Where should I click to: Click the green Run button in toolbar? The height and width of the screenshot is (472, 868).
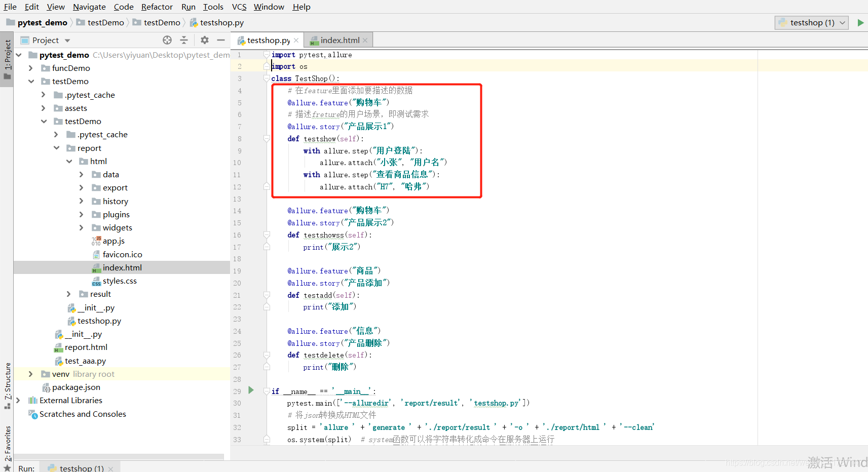[x=860, y=23]
